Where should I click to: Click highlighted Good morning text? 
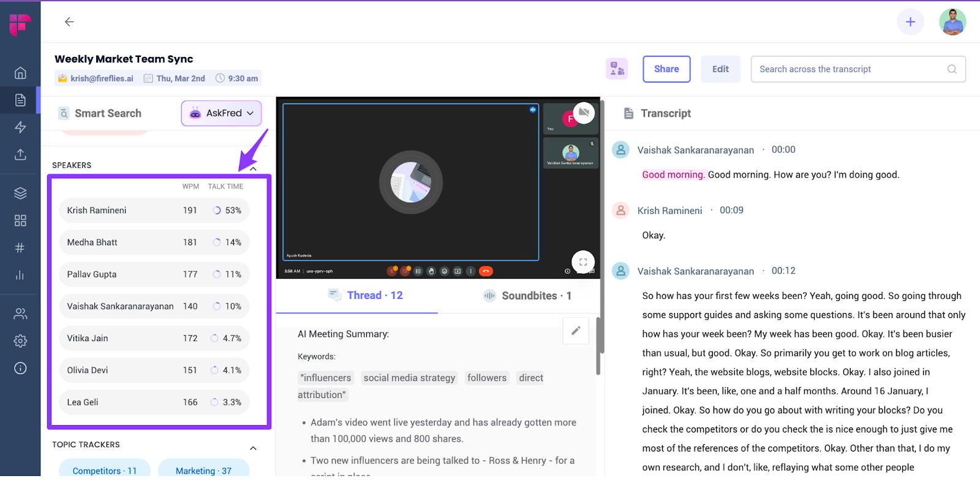pos(674,175)
